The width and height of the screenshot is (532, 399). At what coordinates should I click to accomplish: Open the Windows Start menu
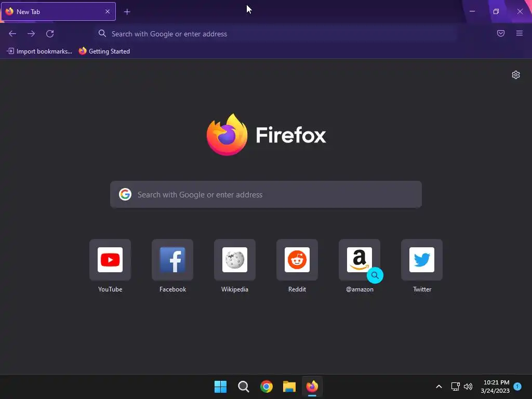220,387
